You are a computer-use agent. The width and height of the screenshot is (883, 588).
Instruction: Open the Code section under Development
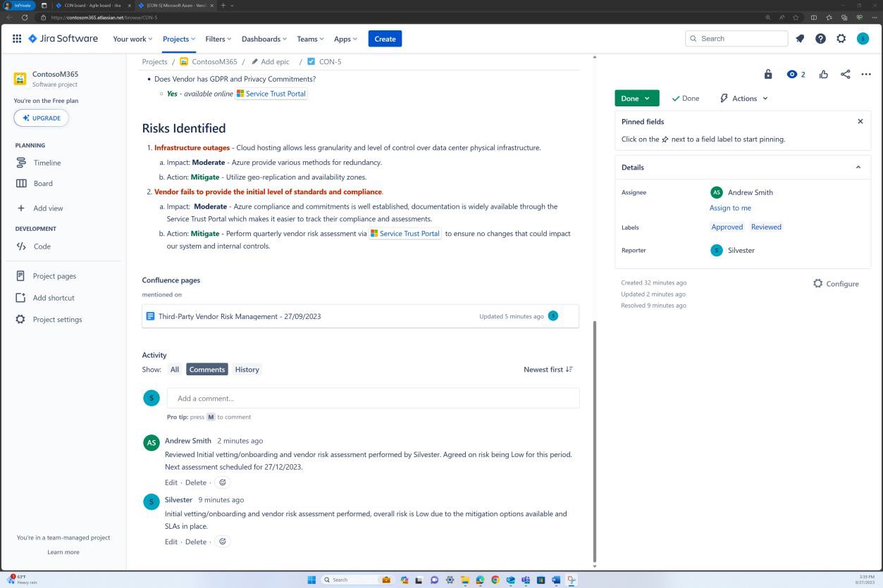point(42,246)
